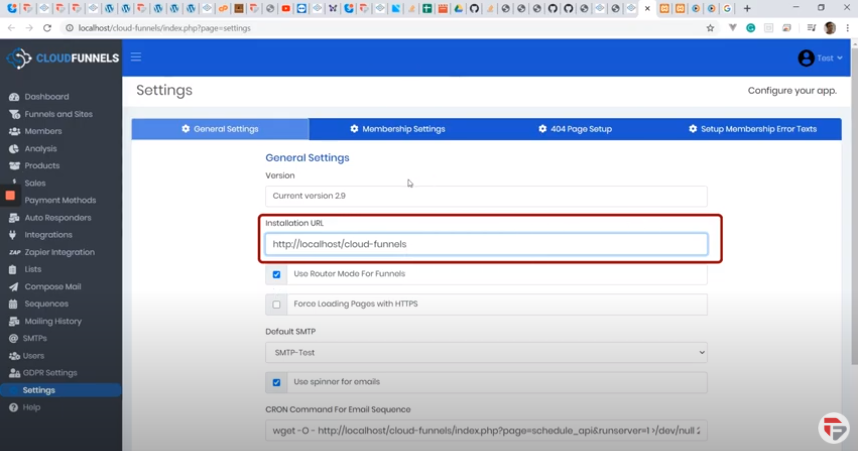Enable Force Loading Pages with HTTPS
Viewport: 858px width, 451px height.
pyautogui.click(x=277, y=304)
